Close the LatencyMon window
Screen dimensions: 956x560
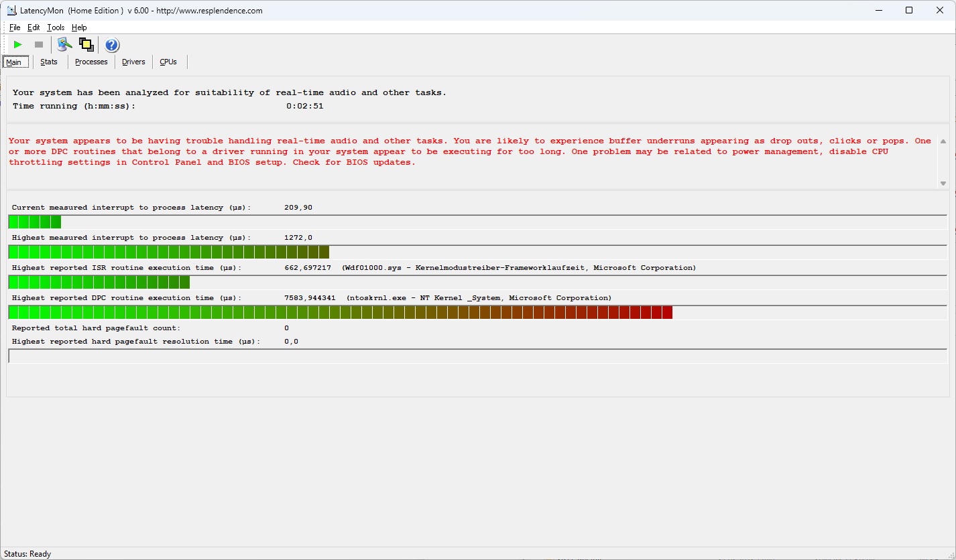(939, 10)
